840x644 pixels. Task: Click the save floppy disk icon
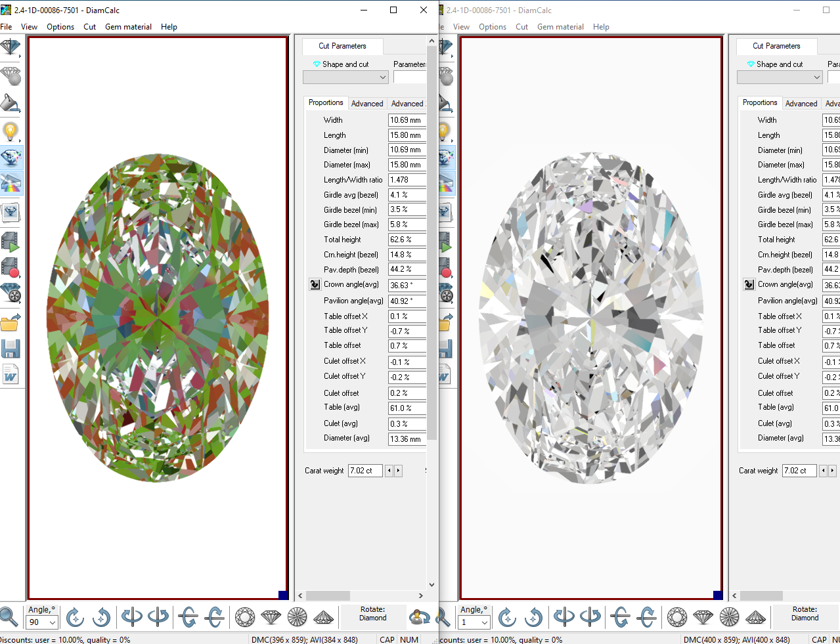11,349
